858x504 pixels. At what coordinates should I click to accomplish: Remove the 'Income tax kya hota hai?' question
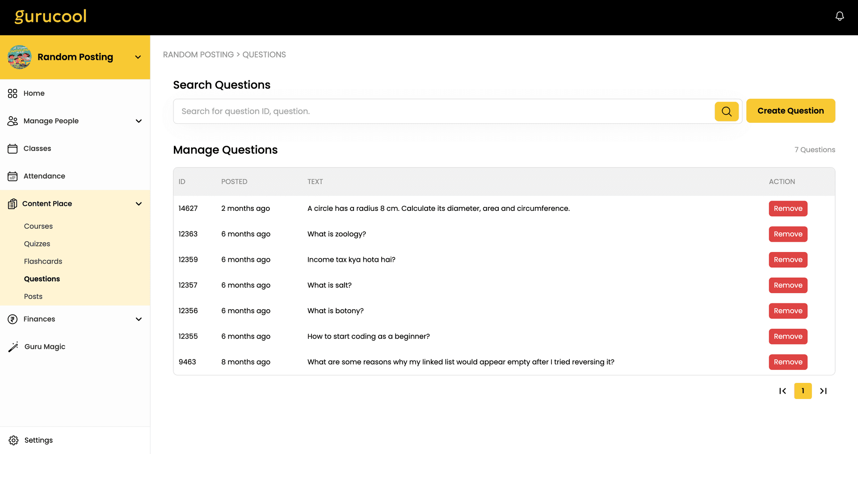pos(788,260)
